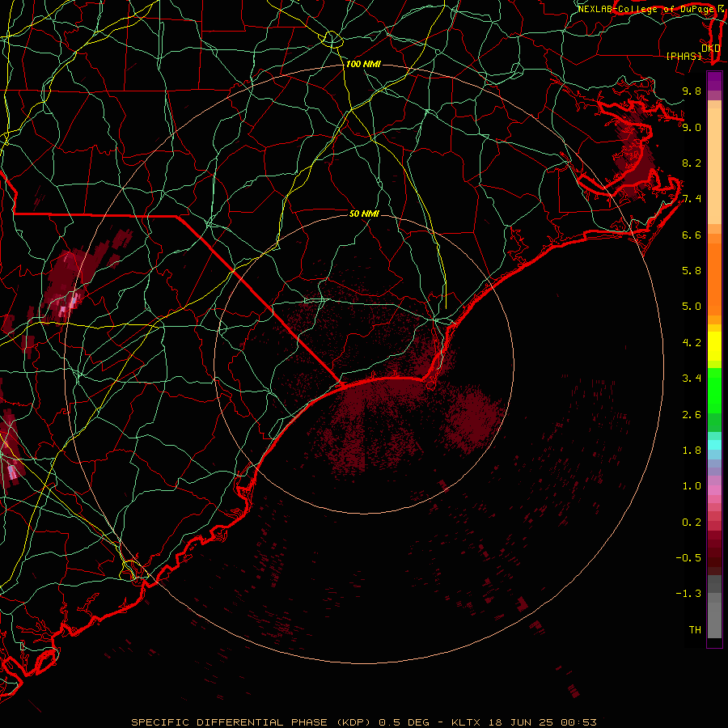This screenshot has height=728, width=728.
Task: Click the 9.0 value on the color scale
Action: 692,127
